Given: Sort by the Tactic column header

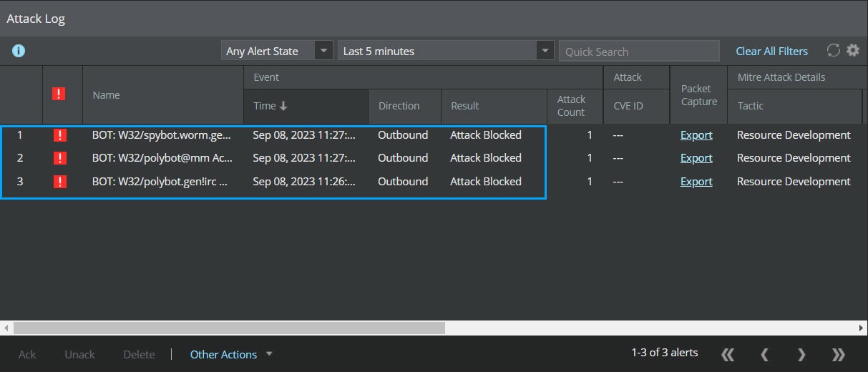Looking at the screenshot, I should (794, 106).
